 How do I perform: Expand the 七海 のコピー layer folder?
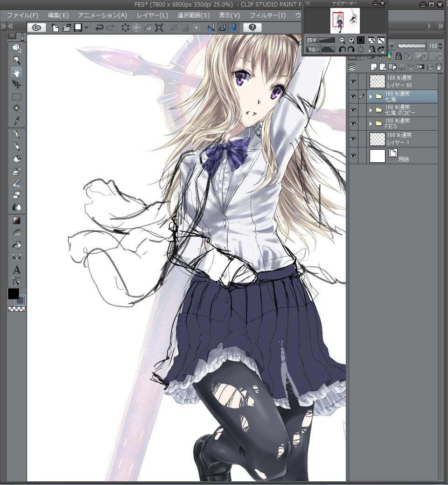pyautogui.click(x=371, y=110)
